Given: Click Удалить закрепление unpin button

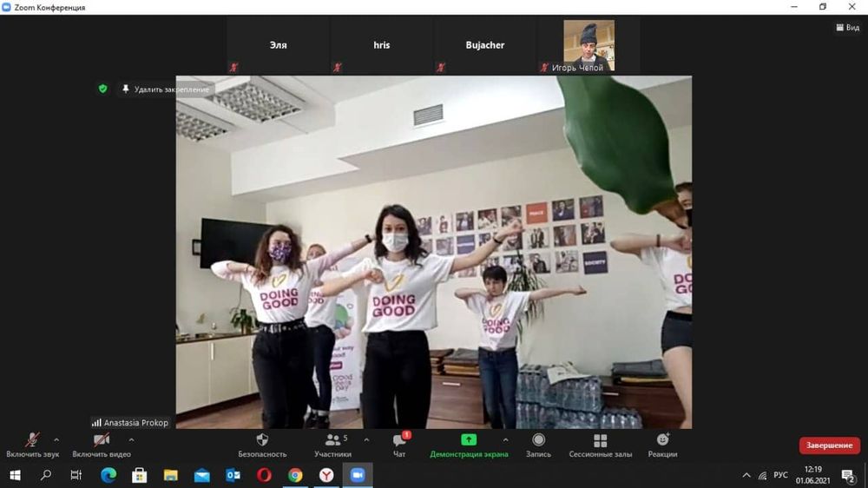Looking at the screenshot, I should 166,89.
